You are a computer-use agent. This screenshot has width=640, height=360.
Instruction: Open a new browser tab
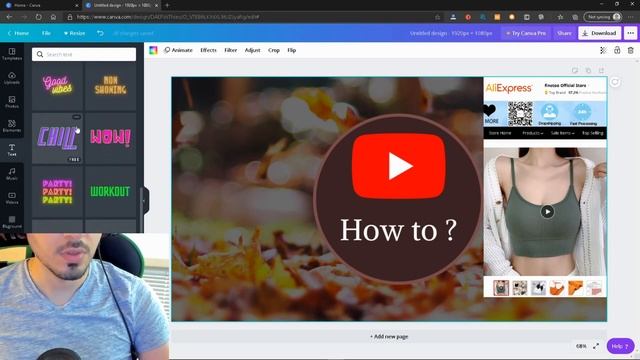(x=167, y=5)
